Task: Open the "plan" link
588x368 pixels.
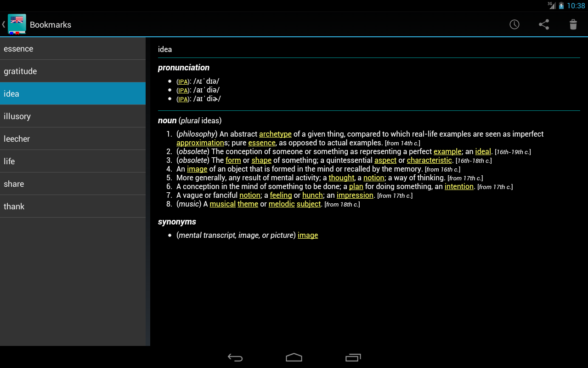Action: click(x=356, y=187)
